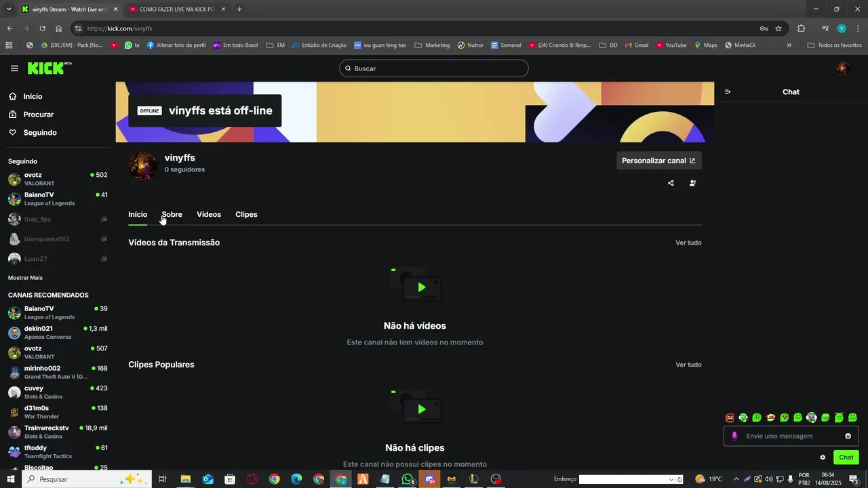This screenshot has width=868, height=488.
Task: Click the green Chat send button
Action: tap(846, 457)
